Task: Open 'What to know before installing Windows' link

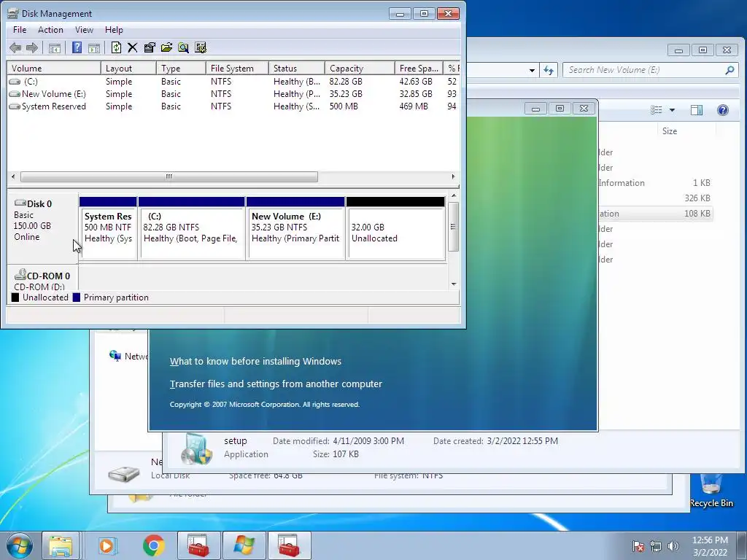Action: 255,362
